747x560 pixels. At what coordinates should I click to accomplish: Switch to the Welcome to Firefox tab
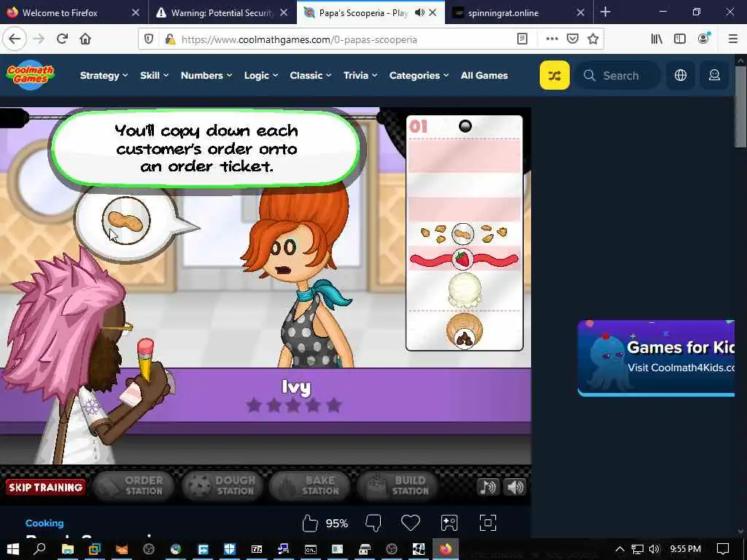[74, 12]
